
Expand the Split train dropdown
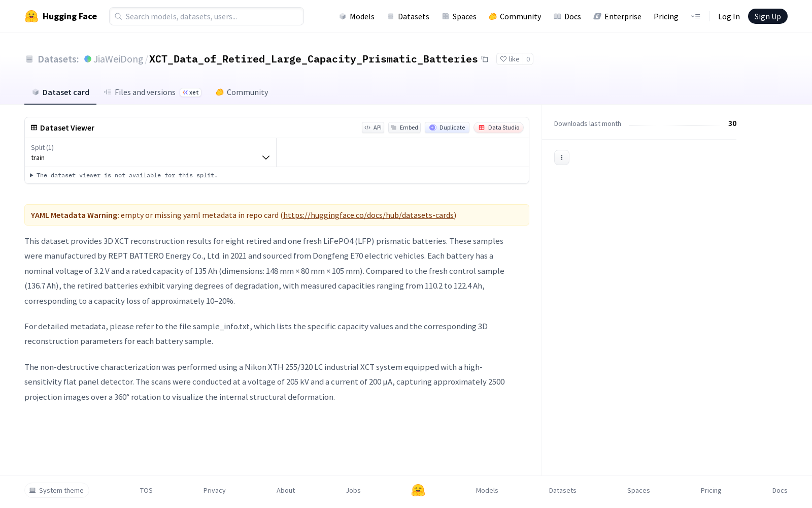pyautogui.click(x=151, y=152)
